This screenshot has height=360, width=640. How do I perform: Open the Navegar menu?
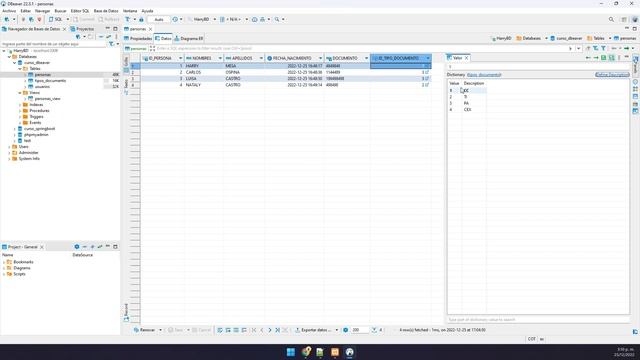tap(42, 11)
